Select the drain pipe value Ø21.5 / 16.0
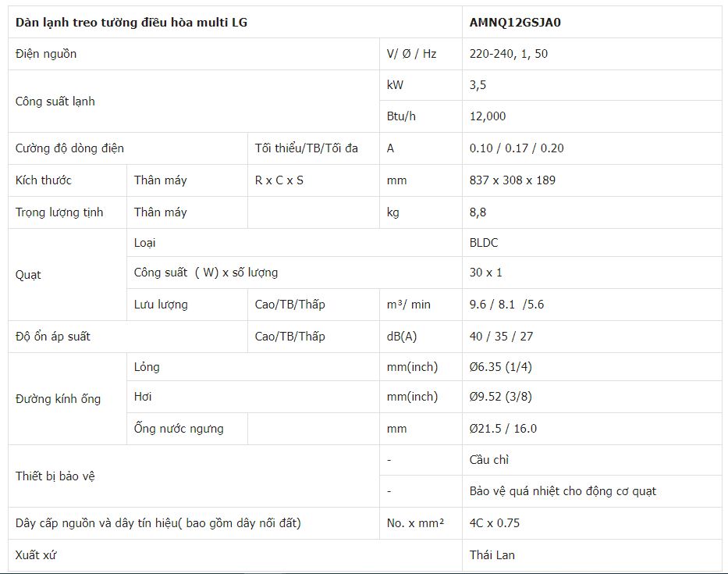Viewport: 728px width, 574px height. tap(503, 429)
